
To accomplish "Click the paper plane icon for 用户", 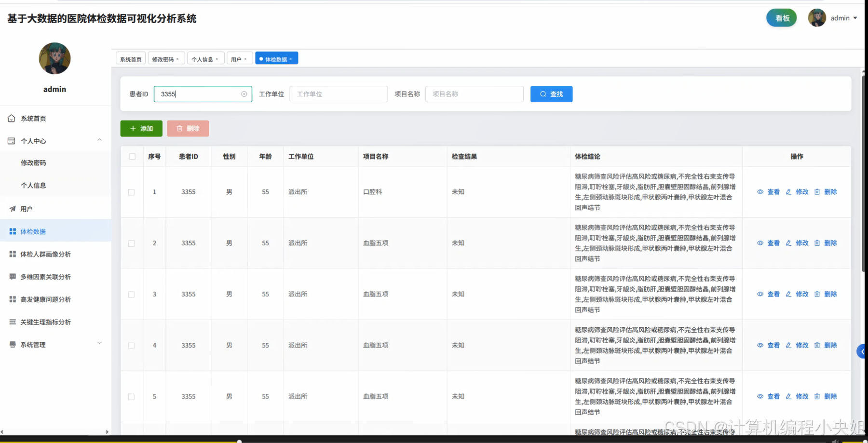I will click(13, 209).
